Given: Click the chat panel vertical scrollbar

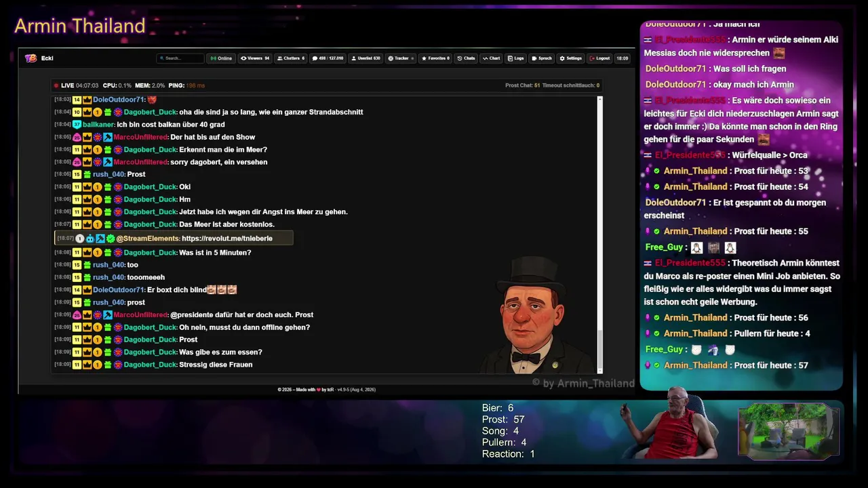Looking at the screenshot, I should click(599, 235).
